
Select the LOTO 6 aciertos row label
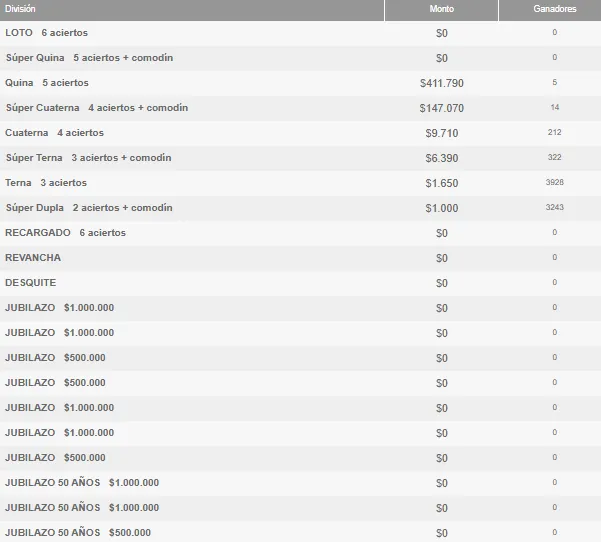(x=46, y=33)
